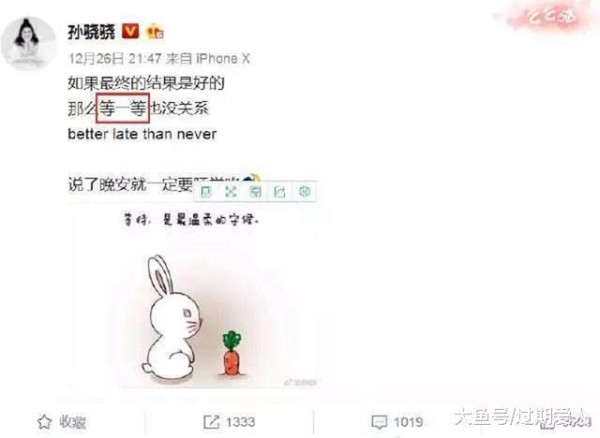Image resolution: width=600 pixels, height=438 pixels.
Task: Open the post timestamp 12月26日 21:47
Action: coord(114,59)
